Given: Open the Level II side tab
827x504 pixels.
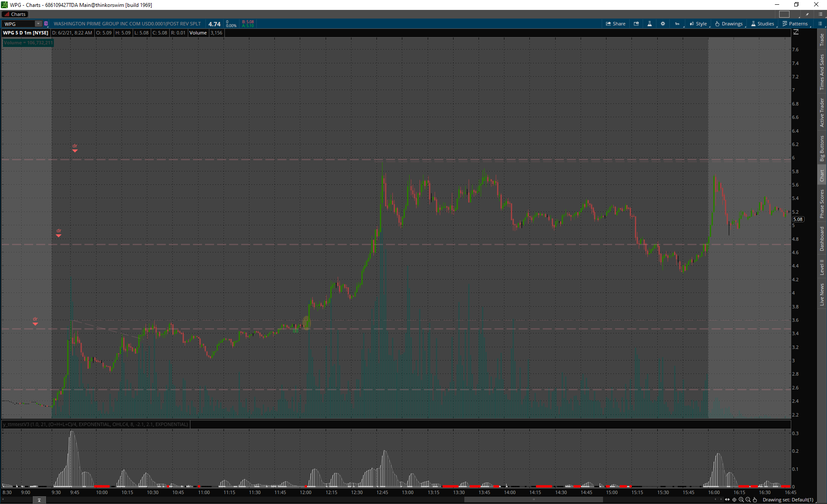Looking at the screenshot, I should pyautogui.click(x=822, y=267).
